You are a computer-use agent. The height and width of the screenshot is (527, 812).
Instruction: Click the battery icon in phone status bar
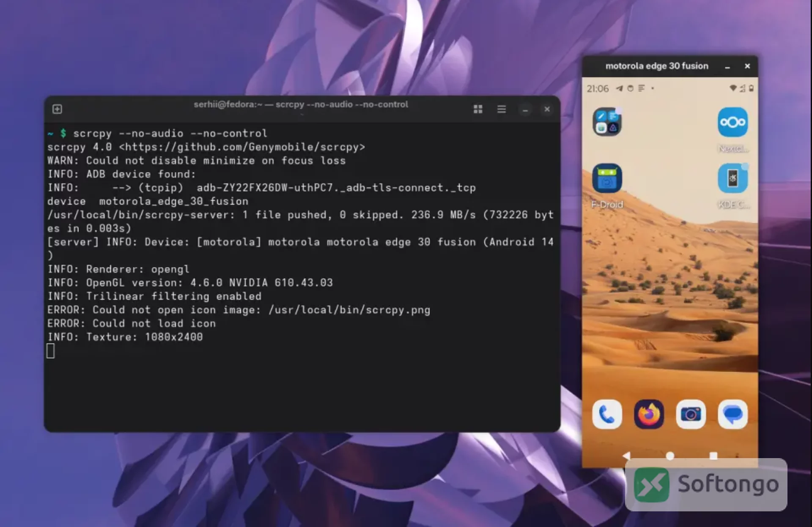pyautogui.click(x=751, y=88)
